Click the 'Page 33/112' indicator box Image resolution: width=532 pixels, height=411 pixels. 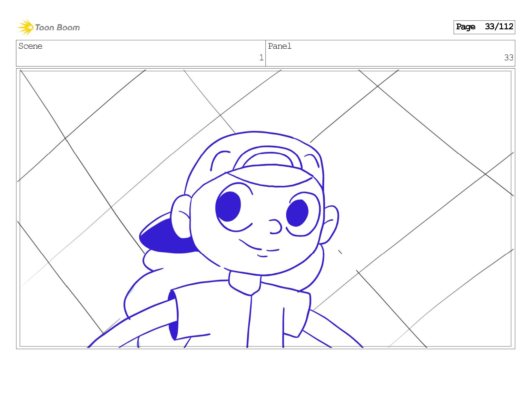pyautogui.click(x=484, y=27)
